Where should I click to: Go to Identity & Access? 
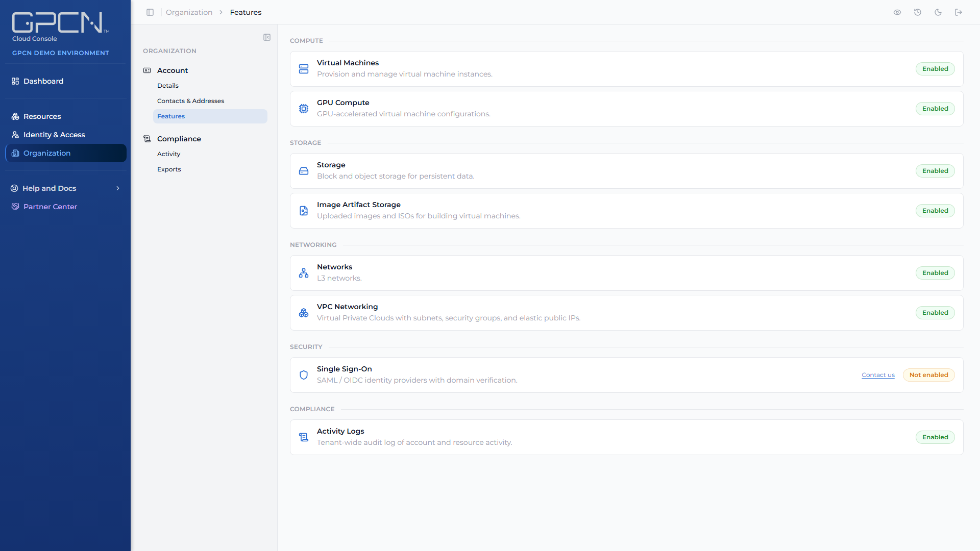click(x=65, y=135)
